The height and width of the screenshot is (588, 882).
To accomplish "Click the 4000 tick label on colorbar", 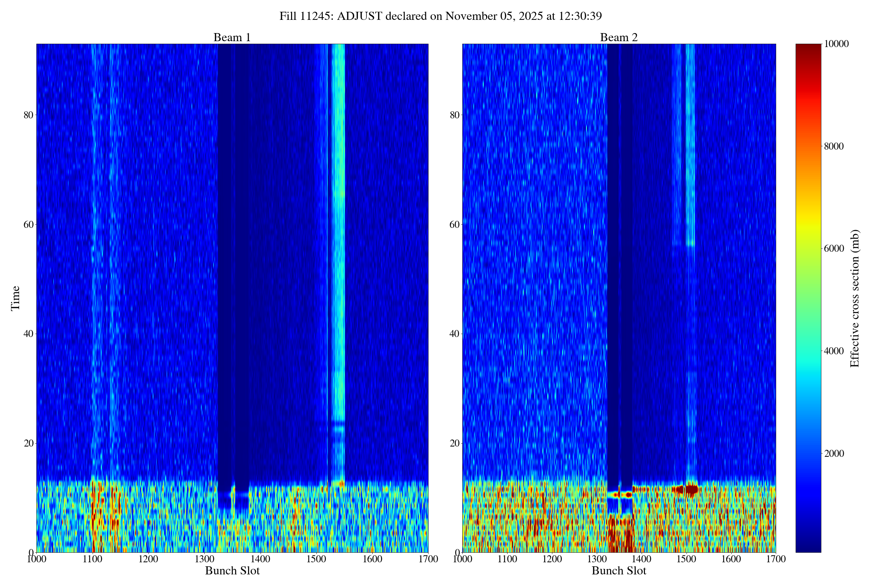I will pos(833,351).
